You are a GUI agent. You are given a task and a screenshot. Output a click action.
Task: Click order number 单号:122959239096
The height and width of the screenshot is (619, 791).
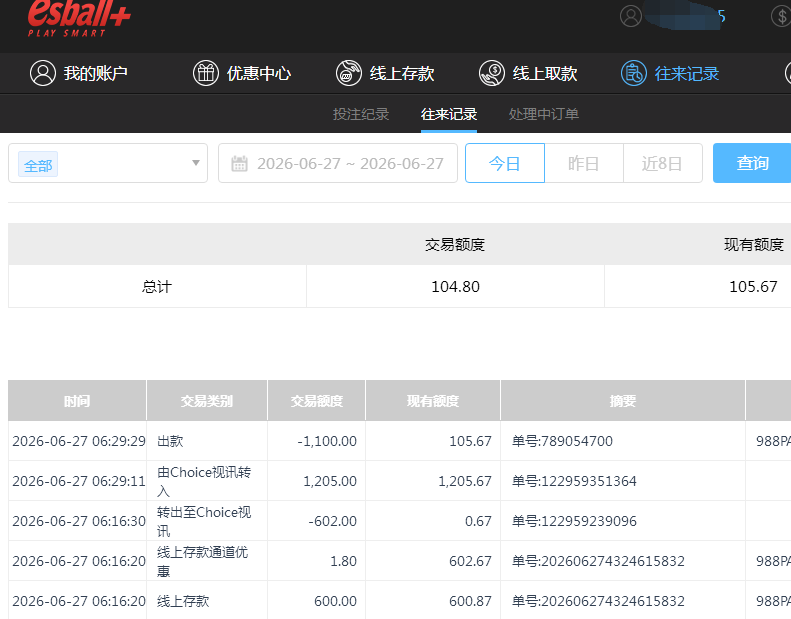pyautogui.click(x=574, y=521)
